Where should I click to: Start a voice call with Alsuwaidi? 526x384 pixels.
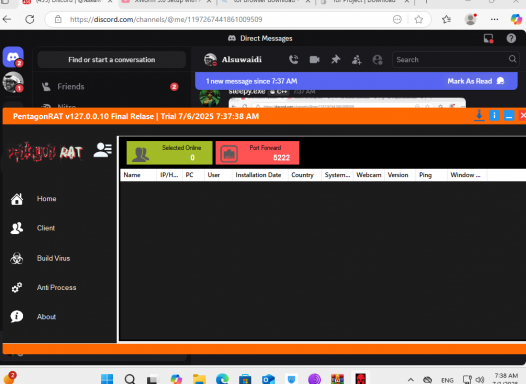click(294, 60)
